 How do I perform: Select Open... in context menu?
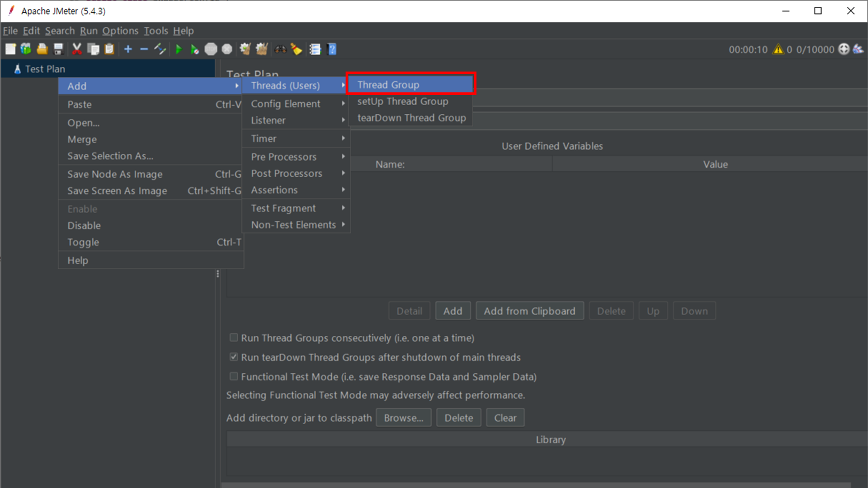(151, 123)
